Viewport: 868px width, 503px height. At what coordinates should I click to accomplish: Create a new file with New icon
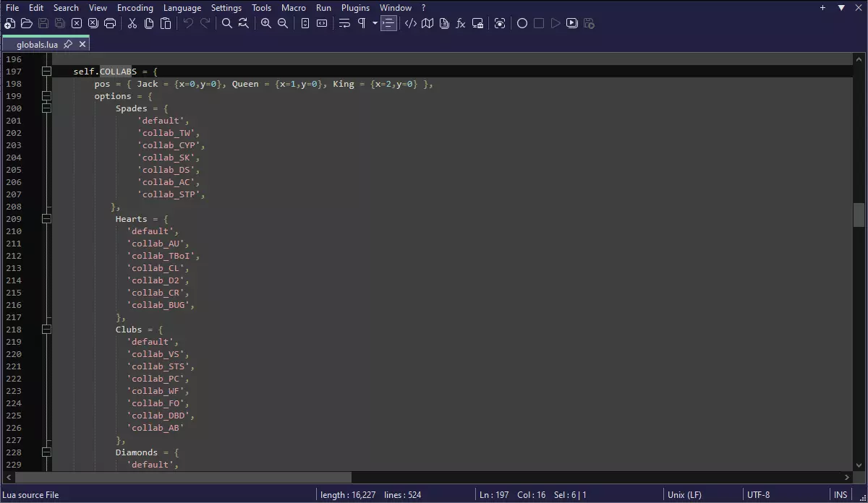click(x=10, y=23)
